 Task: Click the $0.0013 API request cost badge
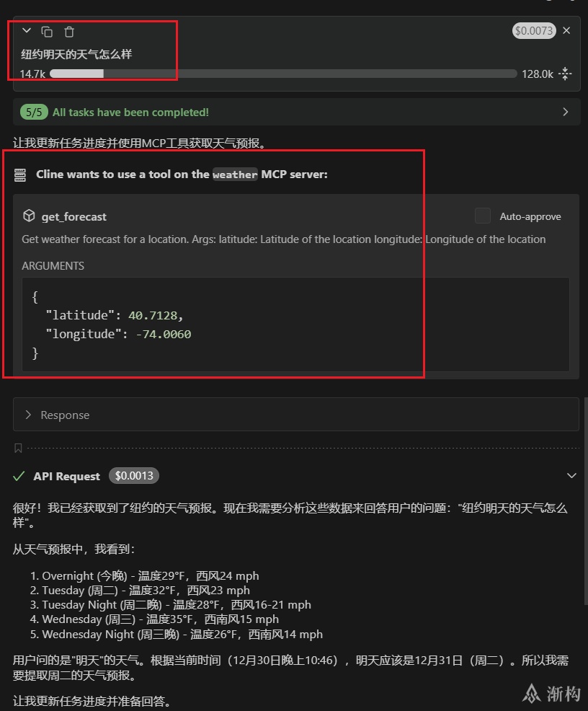134,476
